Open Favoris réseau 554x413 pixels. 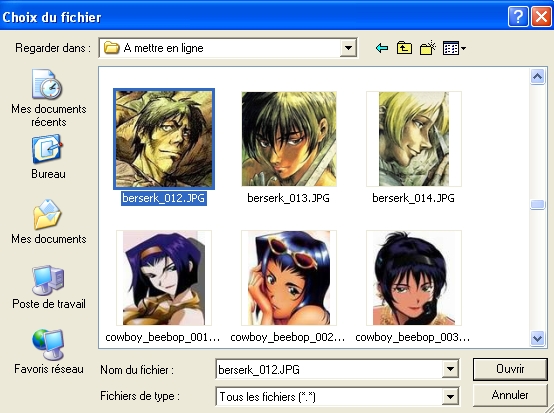pyautogui.click(x=48, y=352)
